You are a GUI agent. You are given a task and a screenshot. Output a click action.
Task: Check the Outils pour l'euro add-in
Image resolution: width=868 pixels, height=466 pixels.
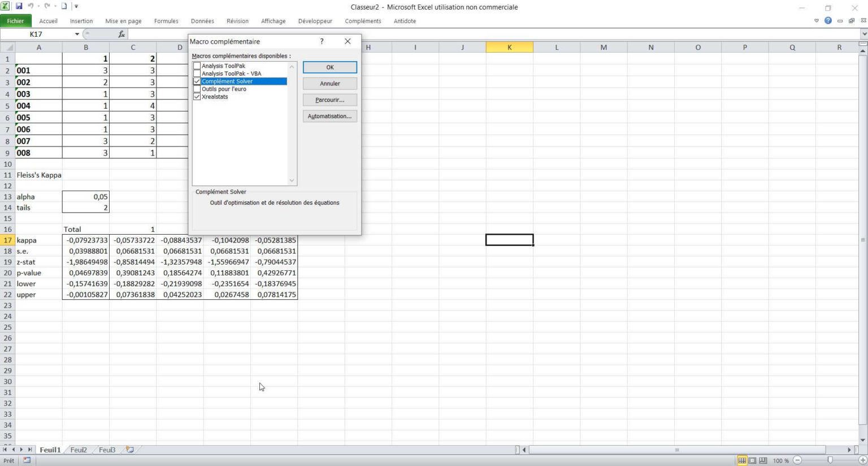(197, 89)
